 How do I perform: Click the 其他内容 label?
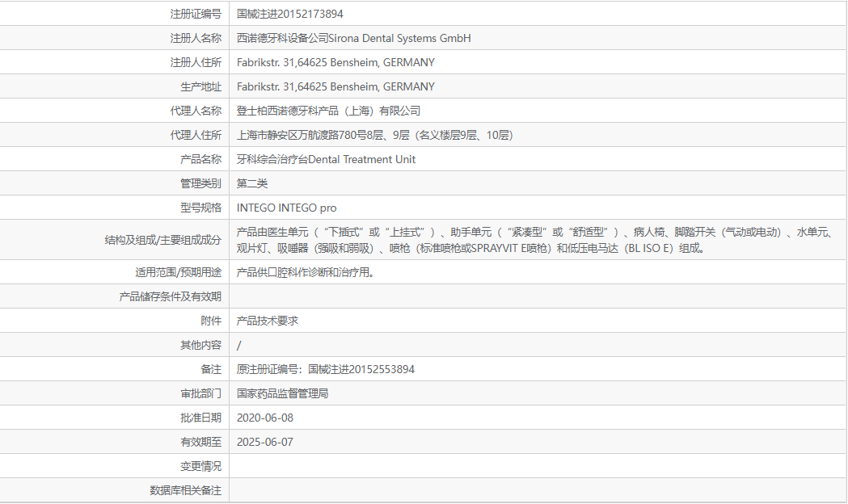[200, 345]
